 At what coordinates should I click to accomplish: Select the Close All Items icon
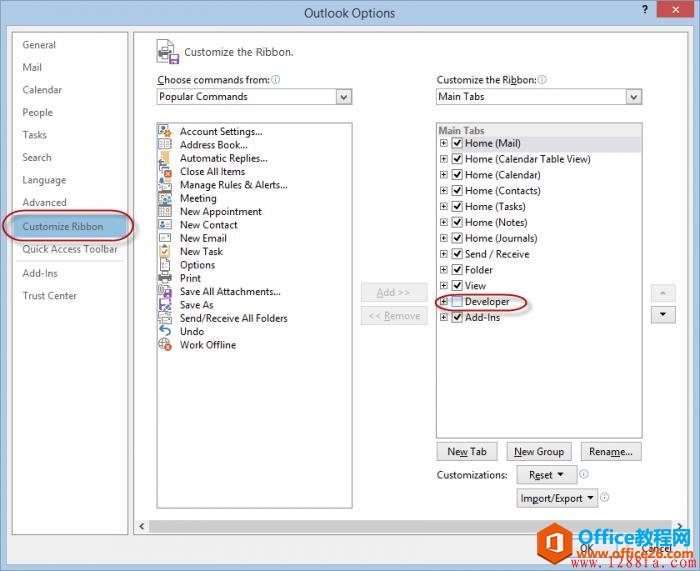point(165,171)
